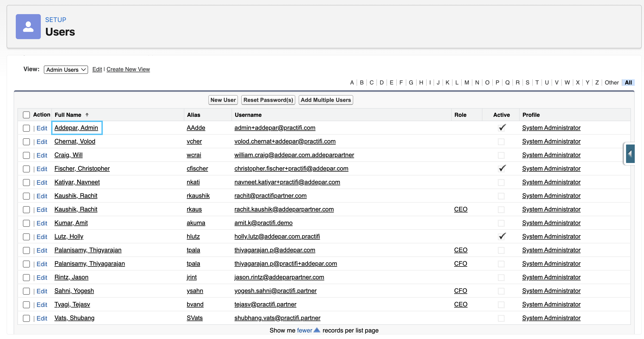This screenshot has height=339, width=644.
Task: Open the Addepar, Admin user record
Action: [x=76, y=128]
